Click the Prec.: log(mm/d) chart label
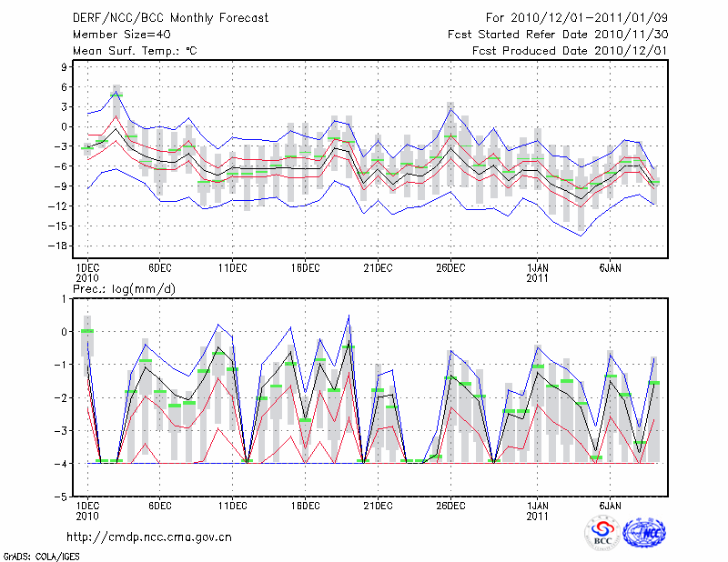This screenshot has height=562, width=728. coord(122,288)
